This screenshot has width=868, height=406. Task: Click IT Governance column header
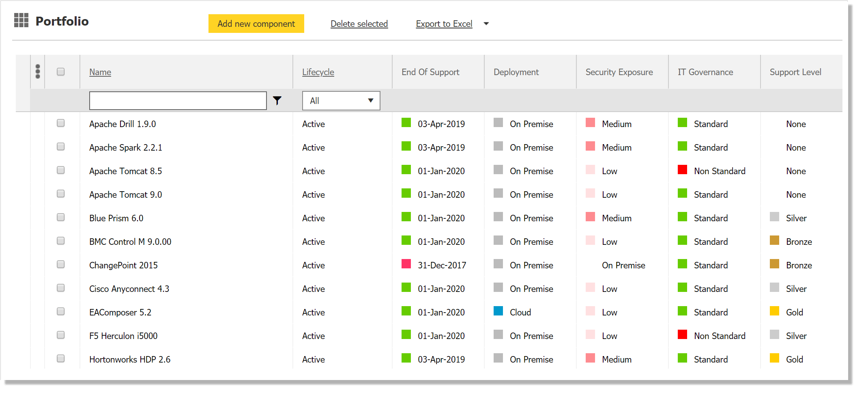click(705, 72)
